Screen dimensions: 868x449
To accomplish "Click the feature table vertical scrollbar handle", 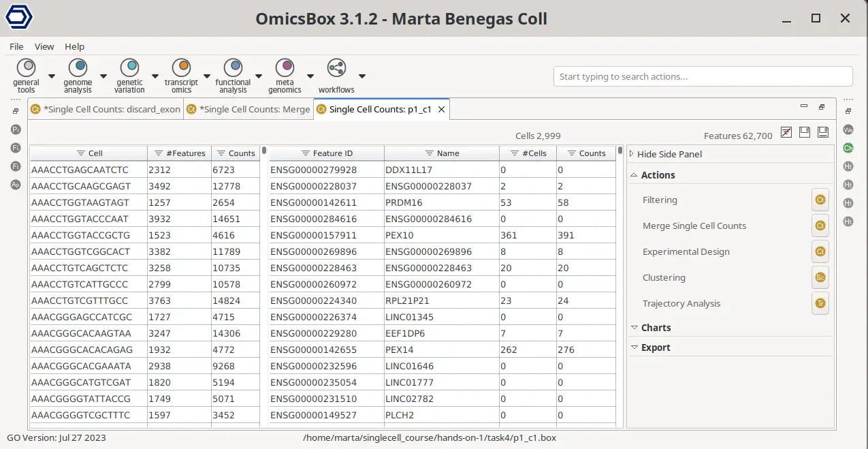I will tap(620, 151).
